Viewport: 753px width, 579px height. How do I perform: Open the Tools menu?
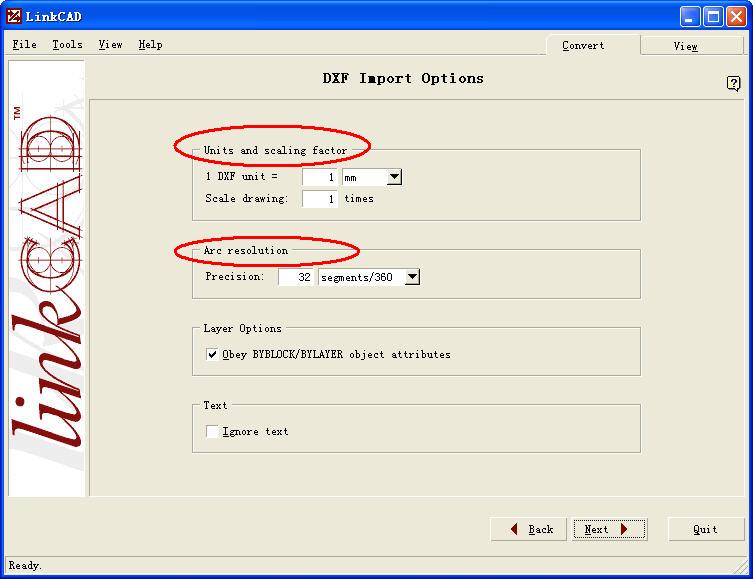point(67,44)
